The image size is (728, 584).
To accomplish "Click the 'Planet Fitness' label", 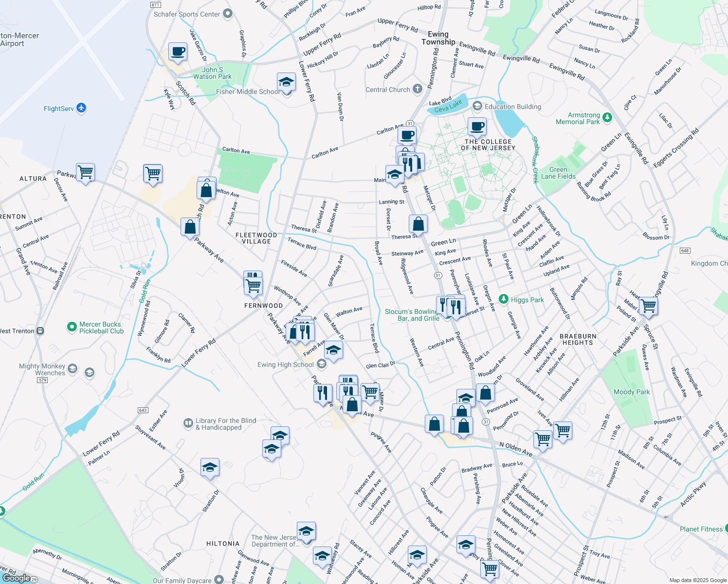I will (701, 529).
